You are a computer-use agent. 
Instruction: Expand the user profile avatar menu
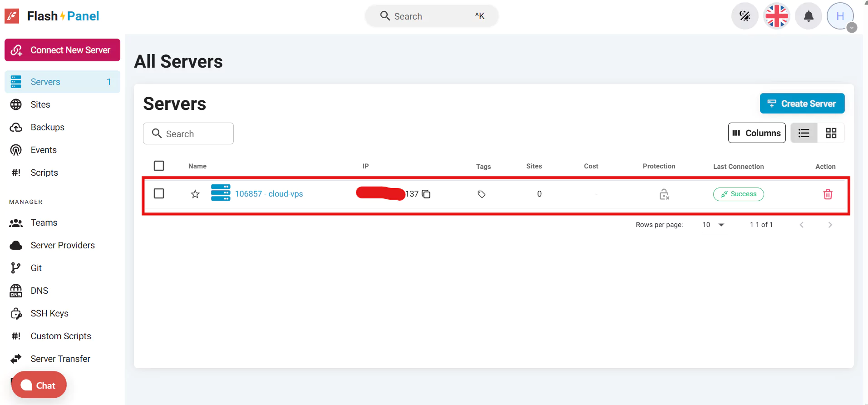click(841, 17)
